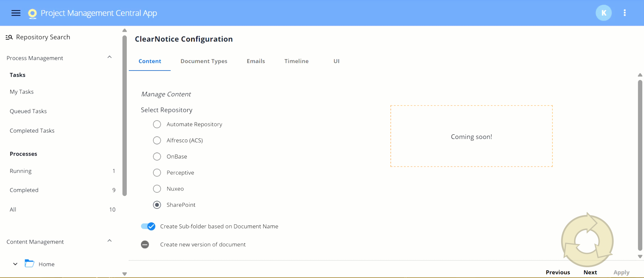
Task: Click the main panel scroll up arrow
Action: [x=640, y=75]
